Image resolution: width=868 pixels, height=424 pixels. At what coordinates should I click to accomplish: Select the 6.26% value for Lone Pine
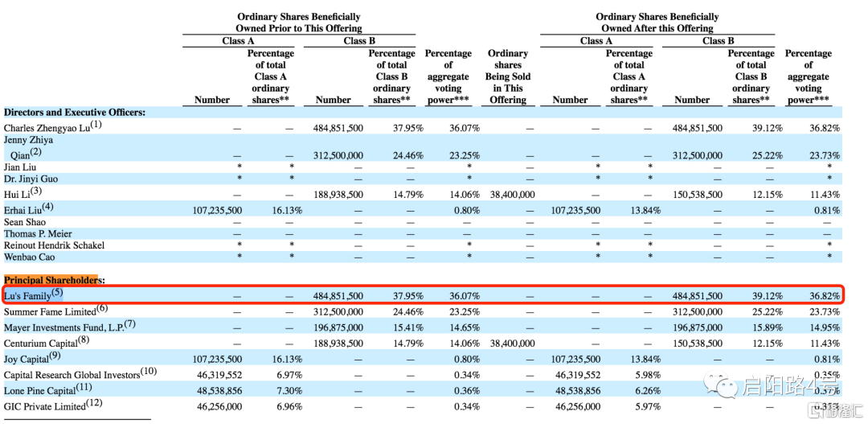point(649,391)
